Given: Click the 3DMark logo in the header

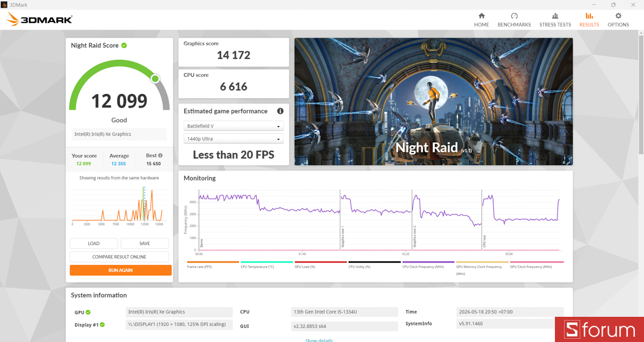Looking at the screenshot, I should point(39,20).
